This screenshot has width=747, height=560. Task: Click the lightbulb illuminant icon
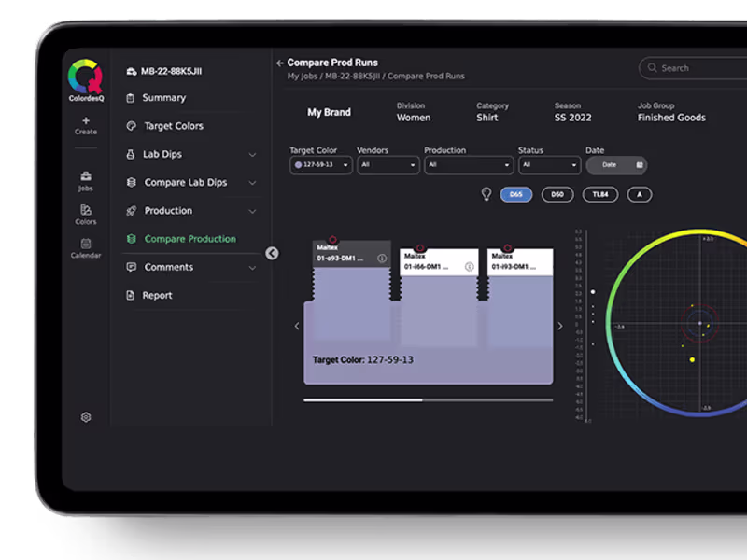(486, 194)
